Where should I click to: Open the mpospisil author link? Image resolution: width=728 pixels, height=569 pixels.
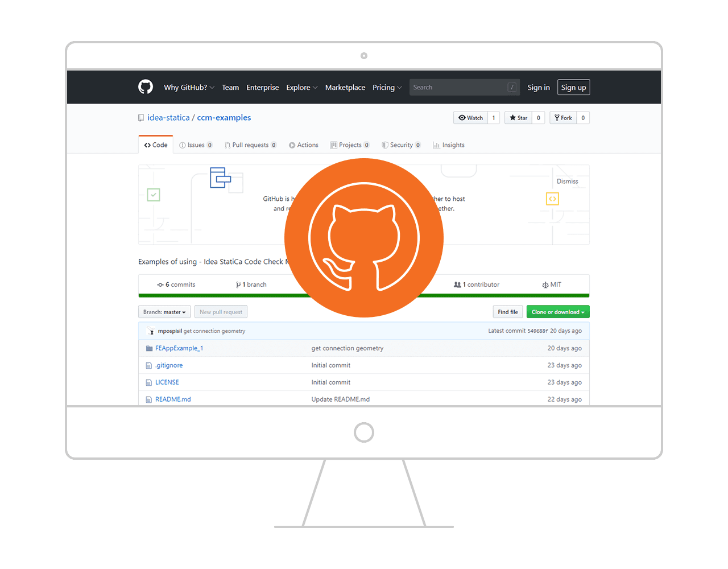click(x=170, y=331)
